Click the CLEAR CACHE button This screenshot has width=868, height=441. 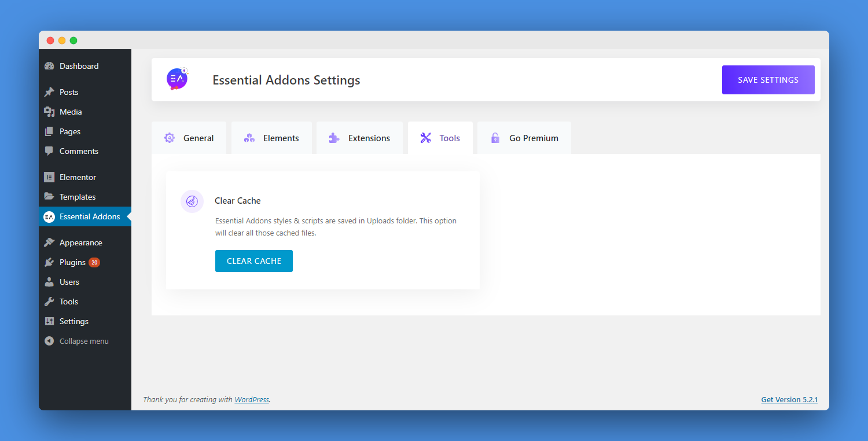coord(254,261)
